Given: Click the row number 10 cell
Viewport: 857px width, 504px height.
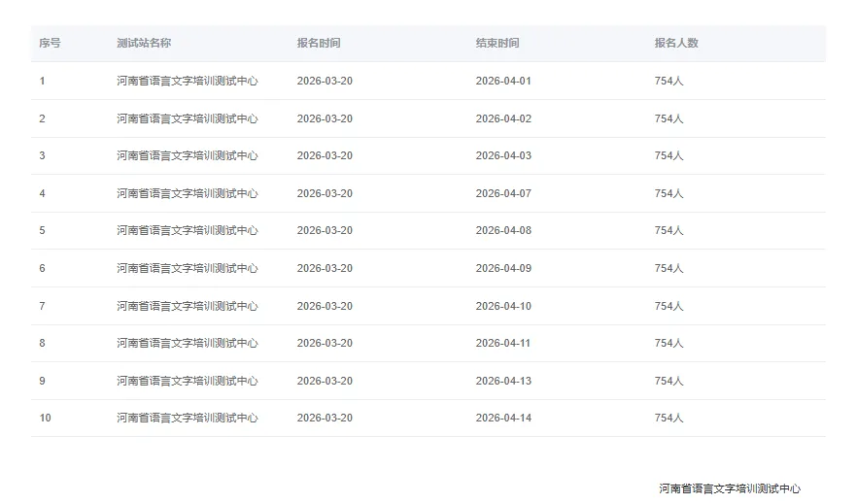Looking at the screenshot, I should click(45, 418).
